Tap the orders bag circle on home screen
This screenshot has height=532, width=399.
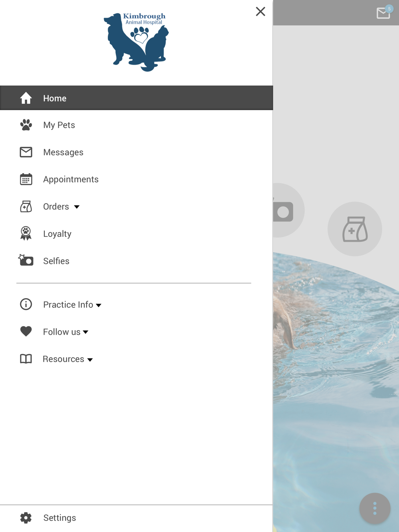pyautogui.click(x=355, y=229)
